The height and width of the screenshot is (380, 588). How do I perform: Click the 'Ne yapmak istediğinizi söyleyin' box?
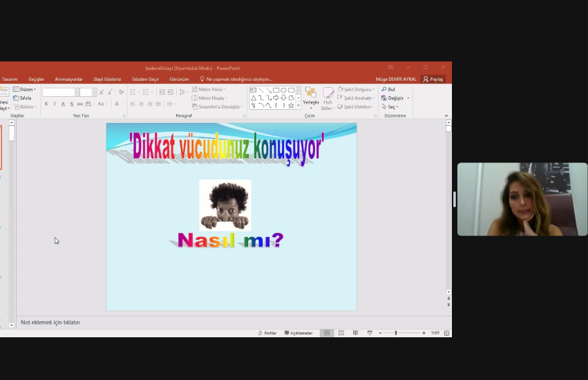click(x=236, y=79)
